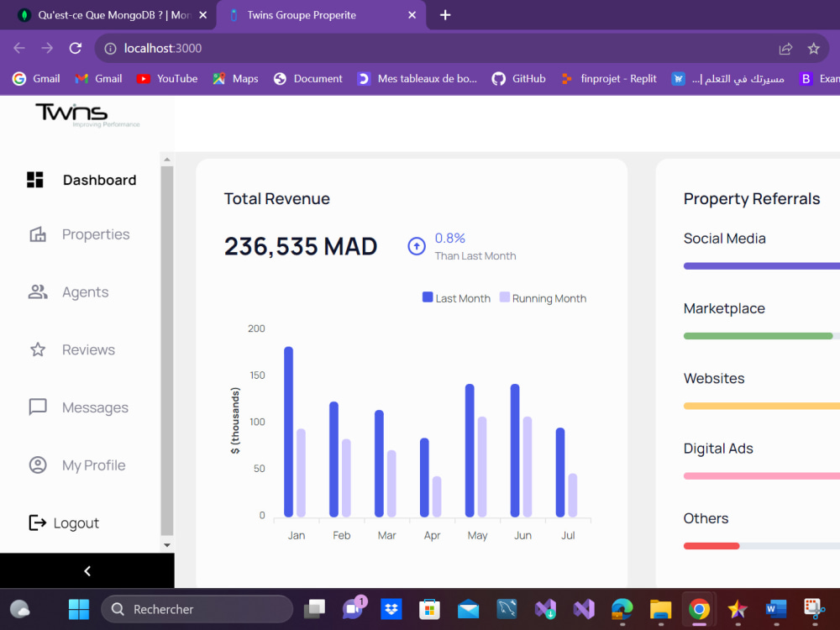
Task: Open a new browser tab
Action: pyautogui.click(x=445, y=15)
